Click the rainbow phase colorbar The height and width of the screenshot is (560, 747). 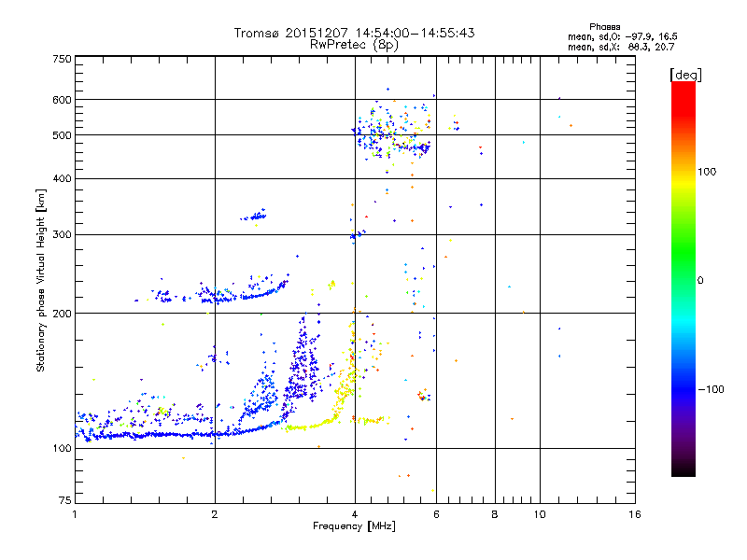coord(684,278)
